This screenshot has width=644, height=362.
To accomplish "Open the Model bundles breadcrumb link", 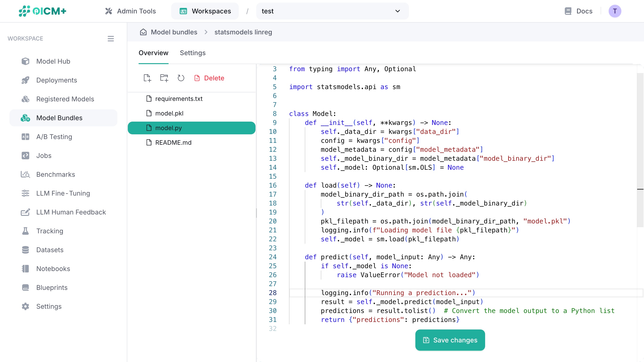I will (x=174, y=32).
